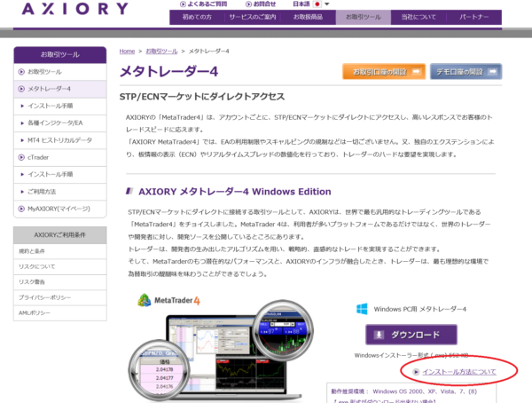Click the Windows logo icon
This screenshot has height=403, width=532.
362,309
